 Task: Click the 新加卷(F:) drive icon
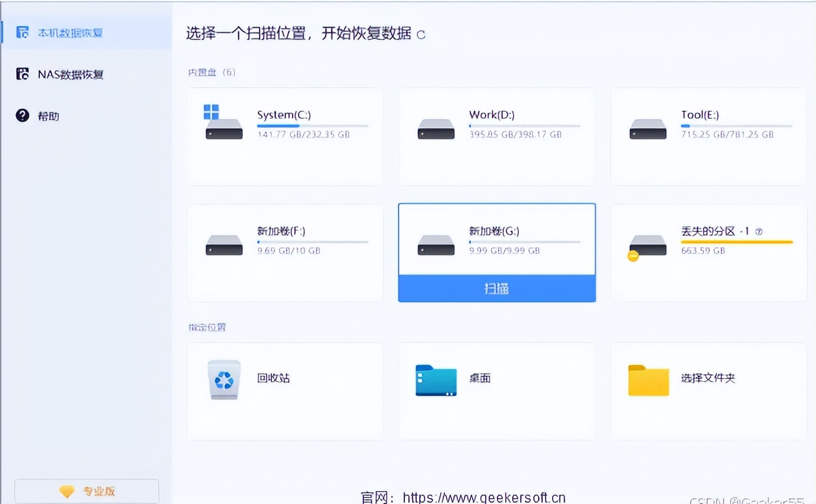pos(224,246)
